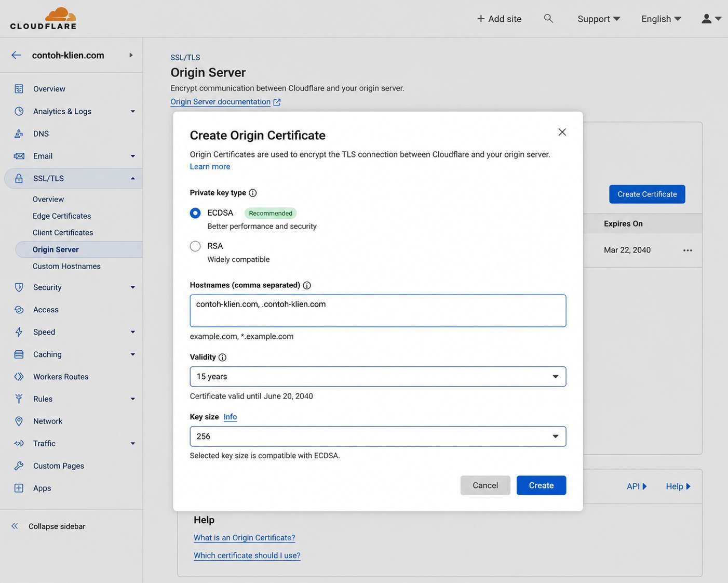Click the API link

click(637, 486)
